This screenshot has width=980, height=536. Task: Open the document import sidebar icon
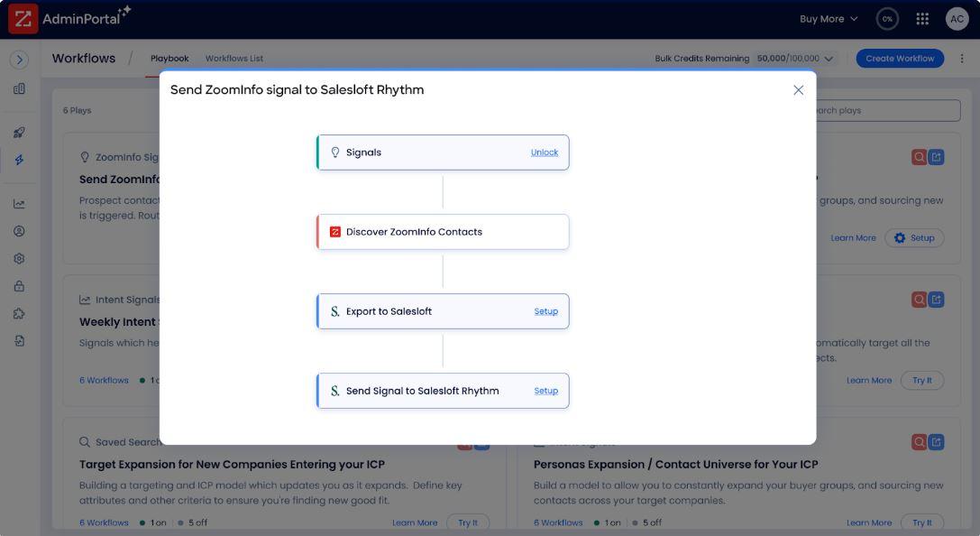pyautogui.click(x=19, y=341)
